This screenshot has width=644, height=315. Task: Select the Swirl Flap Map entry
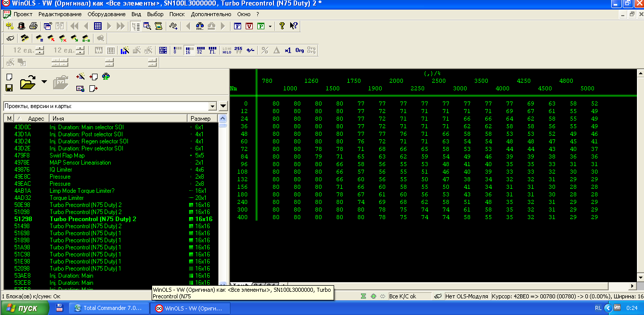pyautogui.click(x=67, y=155)
